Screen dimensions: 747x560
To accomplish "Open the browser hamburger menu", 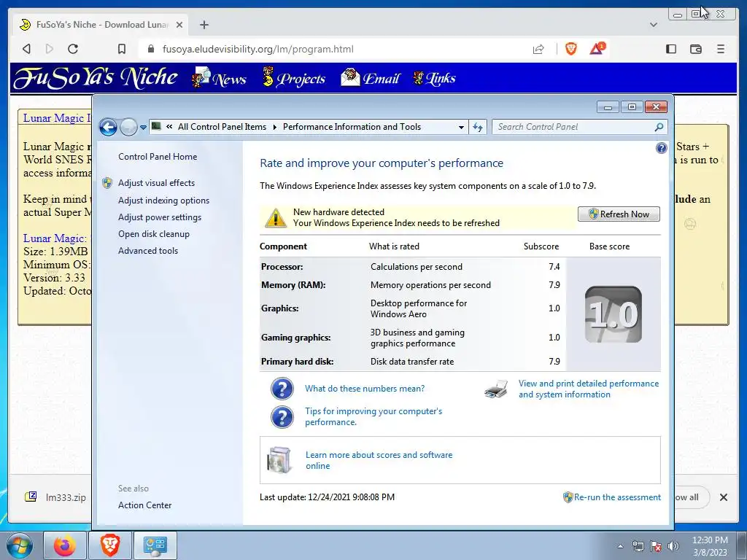I will click(721, 49).
